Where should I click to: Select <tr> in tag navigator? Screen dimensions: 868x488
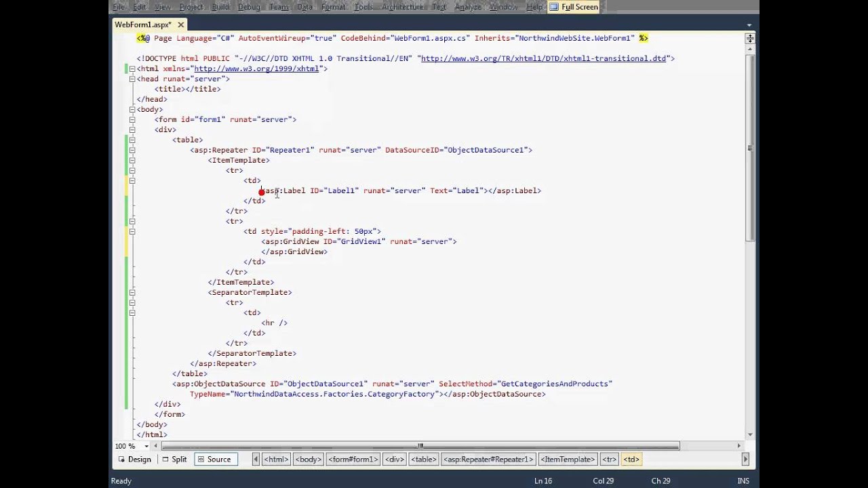click(610, 459)
